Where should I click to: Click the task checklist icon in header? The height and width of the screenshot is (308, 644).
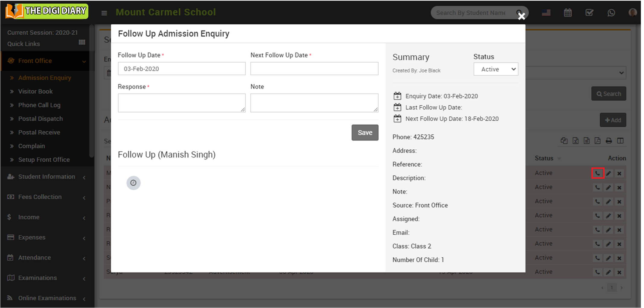[589, 13]
